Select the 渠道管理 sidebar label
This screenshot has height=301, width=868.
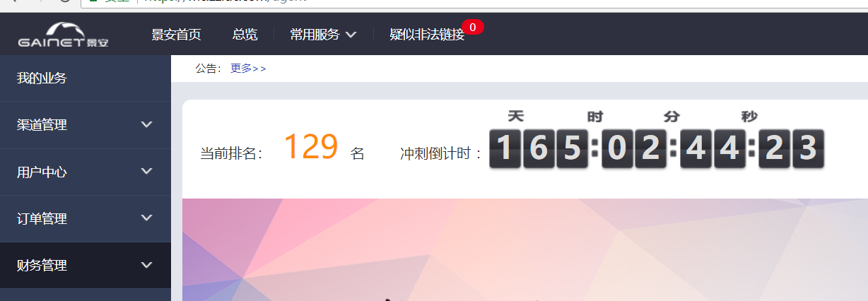click(x=42, y=125)
